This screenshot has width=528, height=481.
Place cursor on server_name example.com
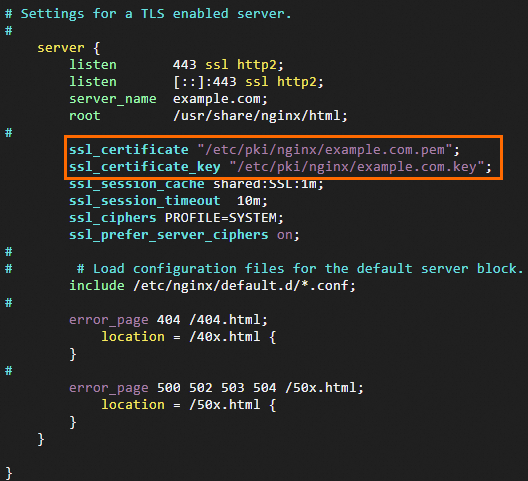pos(168,99)
